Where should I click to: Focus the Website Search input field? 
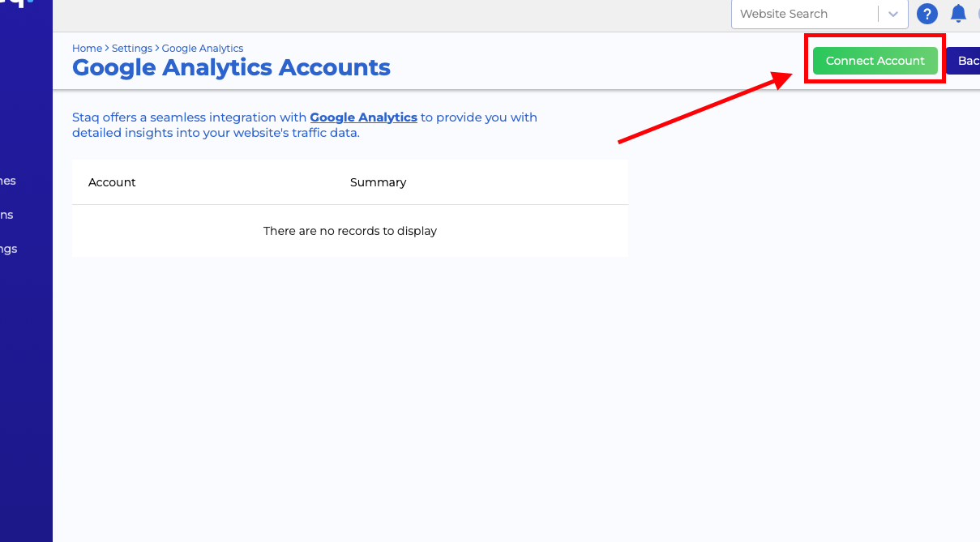[x=802, y=14]
